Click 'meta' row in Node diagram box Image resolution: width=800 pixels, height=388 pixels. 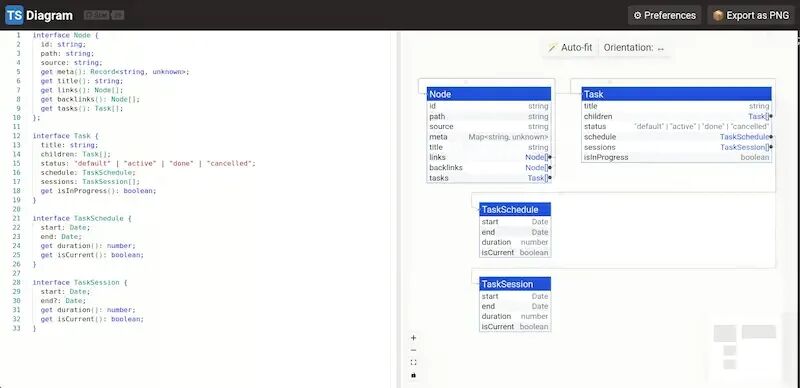click(489, 137)
